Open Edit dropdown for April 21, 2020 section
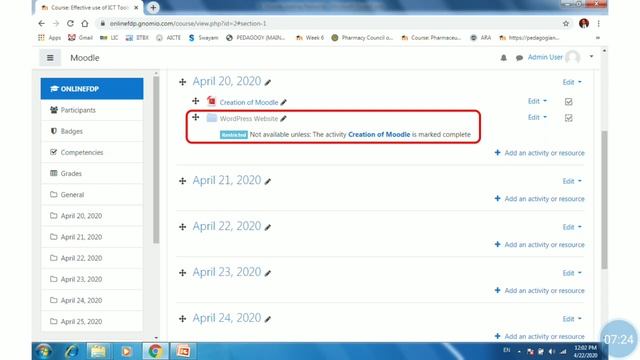The image size is (640, 360). tap(572, 181)
